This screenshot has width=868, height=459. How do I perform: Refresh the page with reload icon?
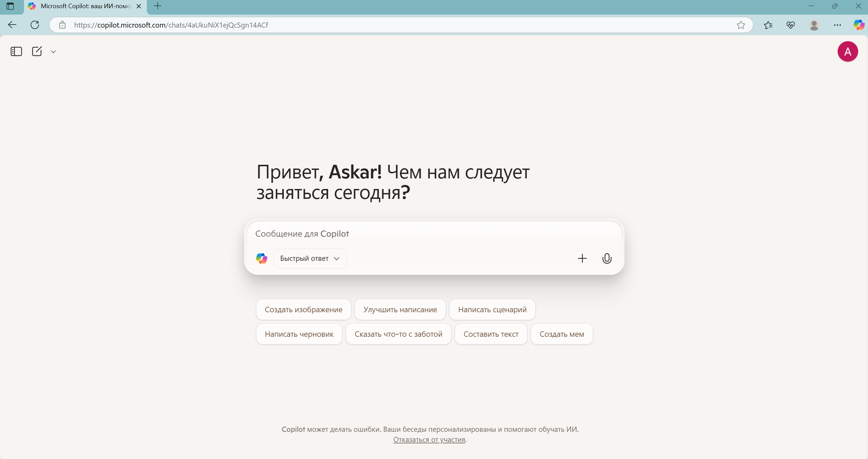[35, 25]
